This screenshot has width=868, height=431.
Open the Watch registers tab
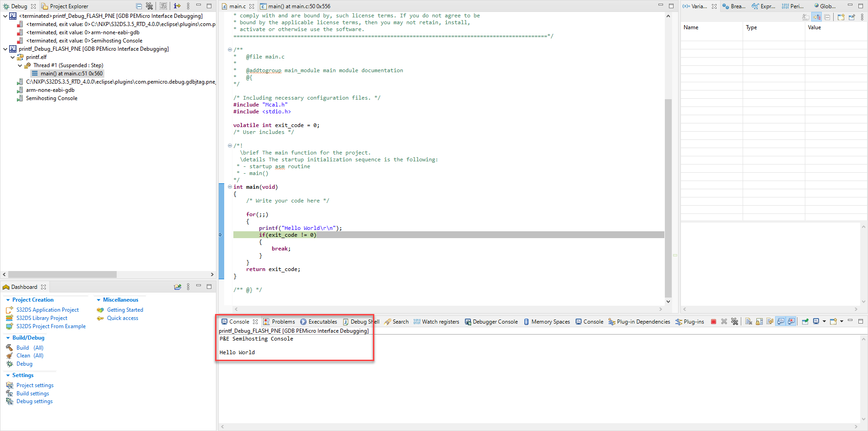[436, 322]
